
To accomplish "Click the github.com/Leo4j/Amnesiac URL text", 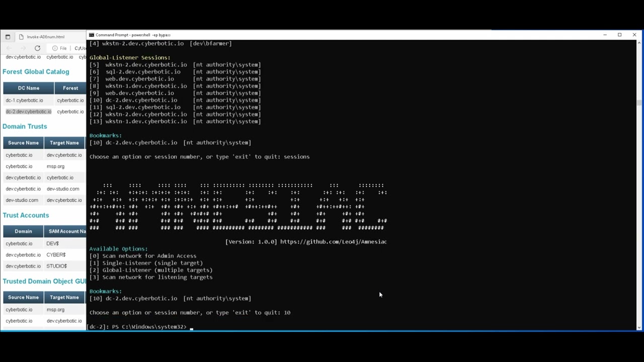I will pos(333,242).
